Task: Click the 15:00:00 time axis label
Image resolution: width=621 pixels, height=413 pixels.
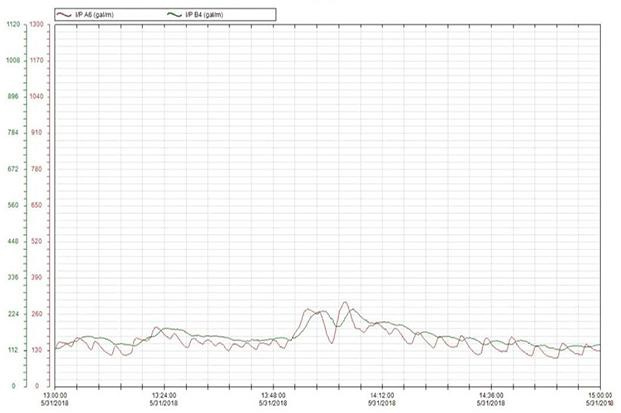Action: pyautogui.click(x=599, y=394)
